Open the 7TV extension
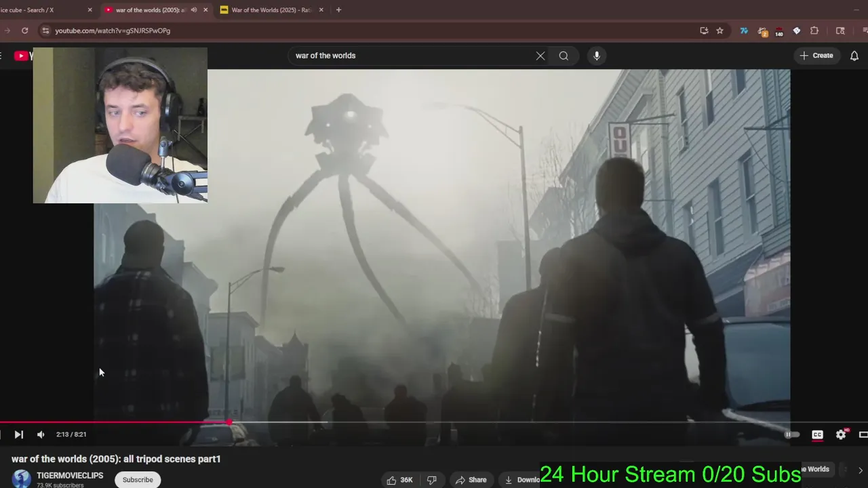Viewport: 868px width, 488px height. 745,30
